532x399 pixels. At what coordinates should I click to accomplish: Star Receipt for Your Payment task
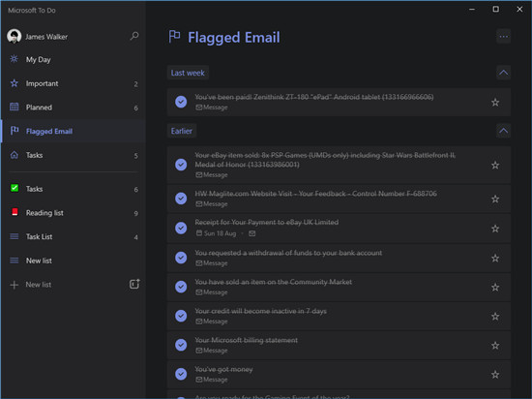(495, 229)
